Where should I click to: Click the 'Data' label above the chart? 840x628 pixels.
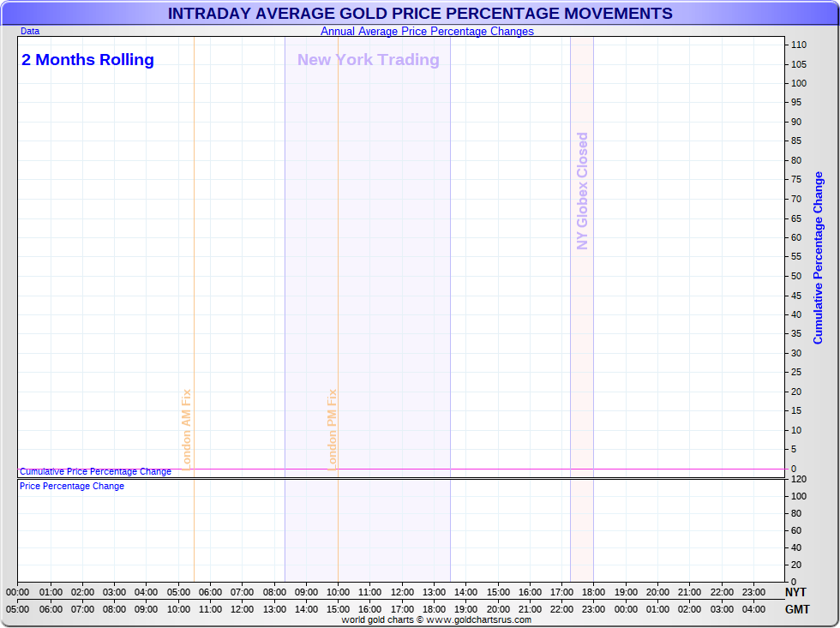(30, 31)
